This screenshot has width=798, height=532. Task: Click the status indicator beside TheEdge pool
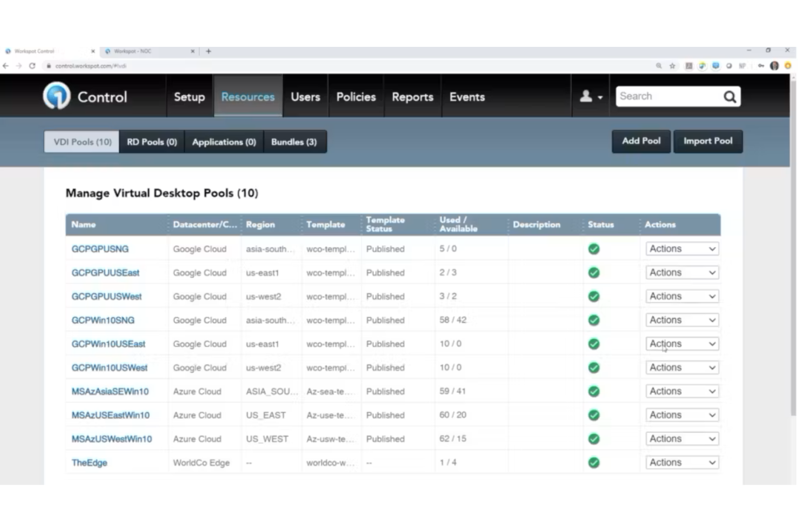click(x=594, y=462)
